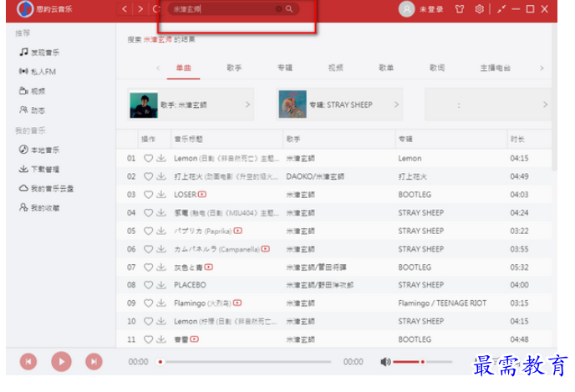The width and height of the screenshot is (575, 392).
Task: Select the 歌单 tab
Action: (x=386, y=68)
